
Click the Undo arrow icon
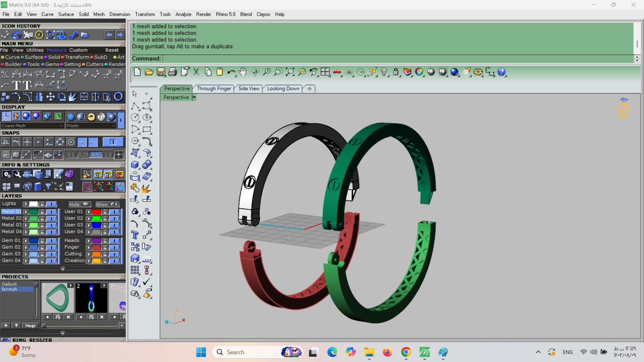(231, 72)
